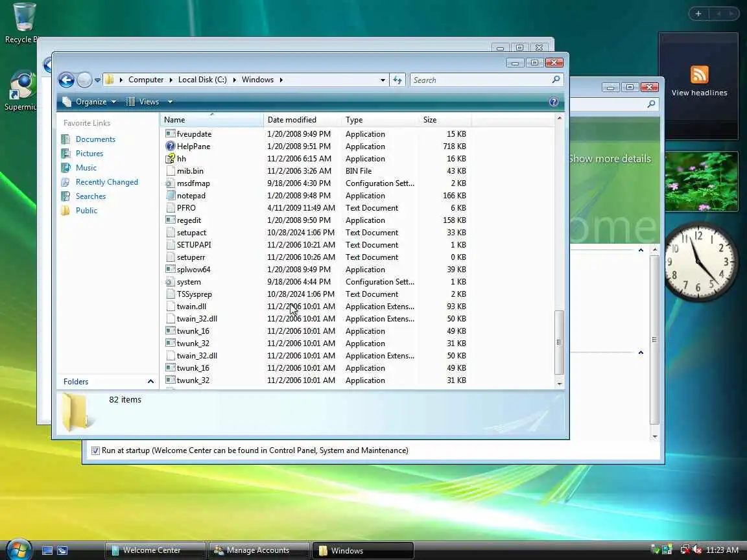Expand the arrow after Computer breadcrumb

pyautogui.click(x=171, y=80)
